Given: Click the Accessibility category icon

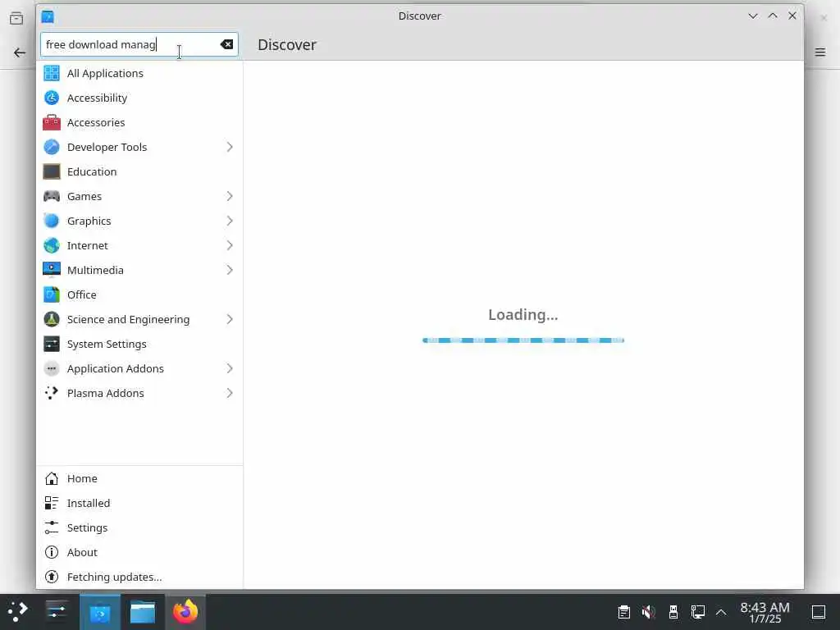Looking at the screenshot, I should (52, 98).
